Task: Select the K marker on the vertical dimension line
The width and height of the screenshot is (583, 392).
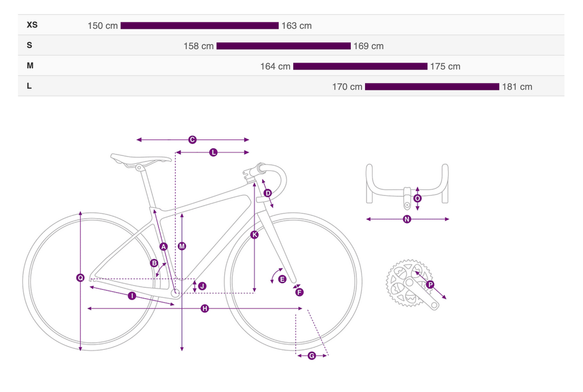Action: tap(255, 235)
